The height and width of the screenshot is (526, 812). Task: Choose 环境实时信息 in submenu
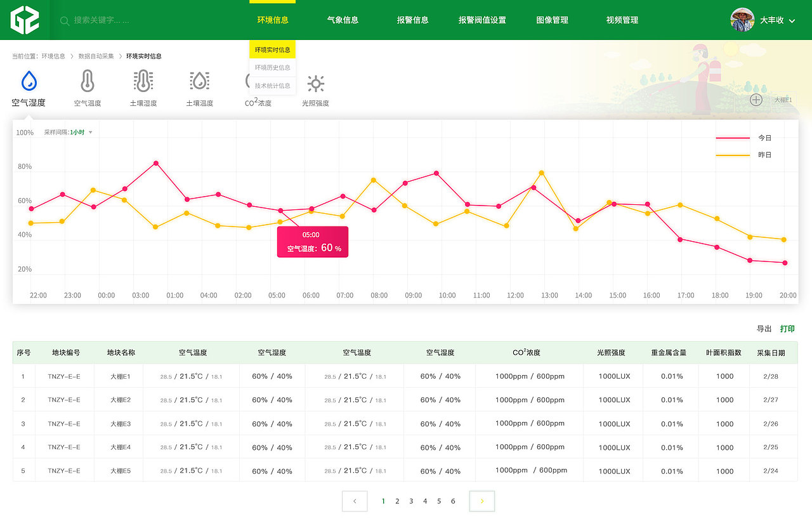coord(273,49)
